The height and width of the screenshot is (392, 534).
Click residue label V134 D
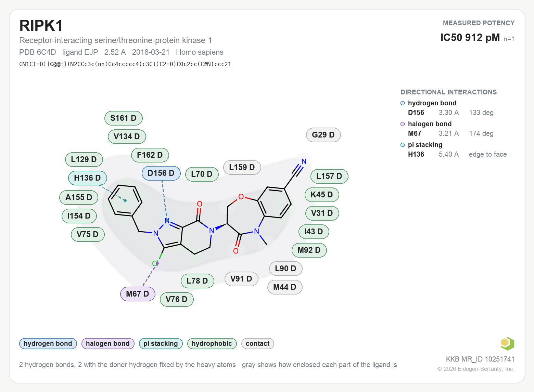(x=127, y=136)
